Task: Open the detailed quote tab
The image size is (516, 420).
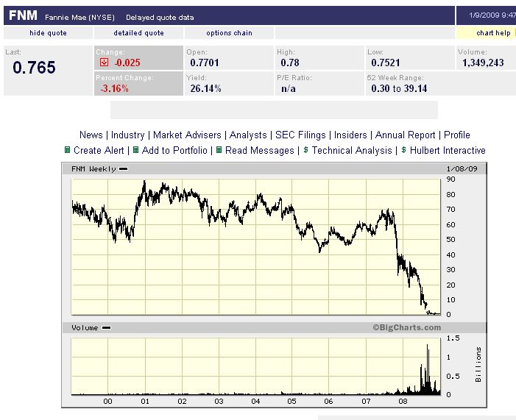Action: point(138,33)
